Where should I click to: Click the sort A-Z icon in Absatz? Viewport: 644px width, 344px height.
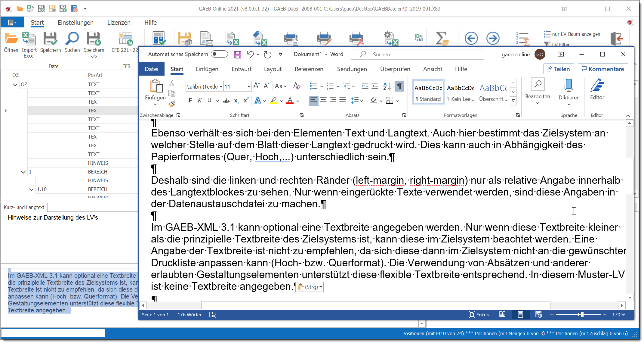[x=387, y=86]
